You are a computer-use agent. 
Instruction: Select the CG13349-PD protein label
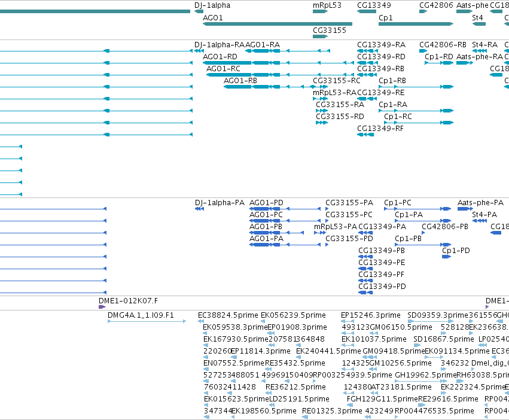(x=382, y=287)
